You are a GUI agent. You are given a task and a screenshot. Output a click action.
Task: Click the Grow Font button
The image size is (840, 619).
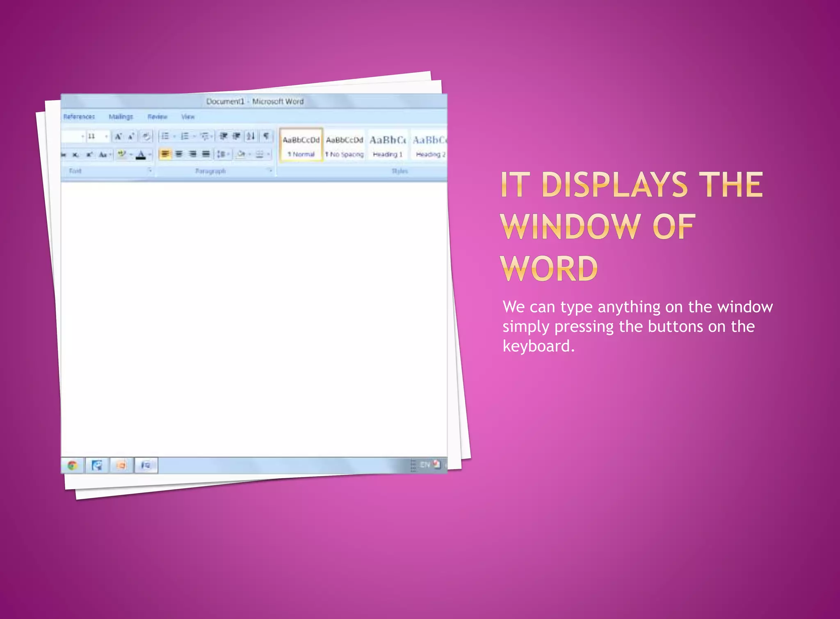[x=118, y=136]
